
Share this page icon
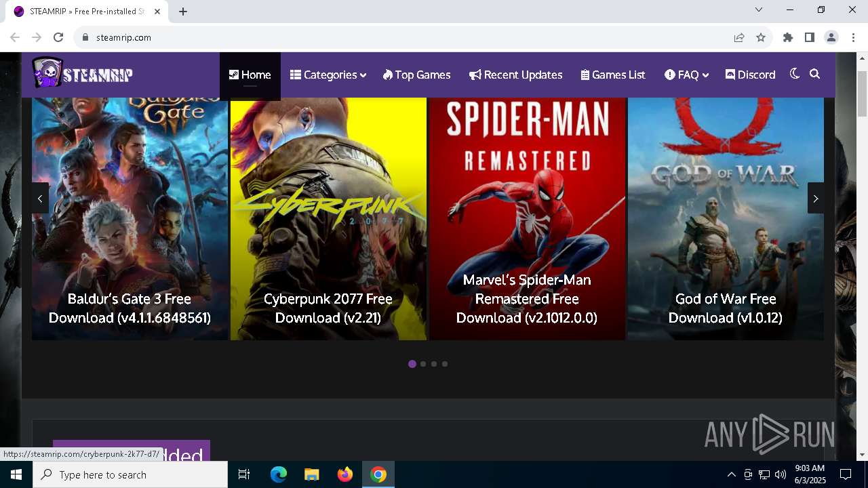739,37
